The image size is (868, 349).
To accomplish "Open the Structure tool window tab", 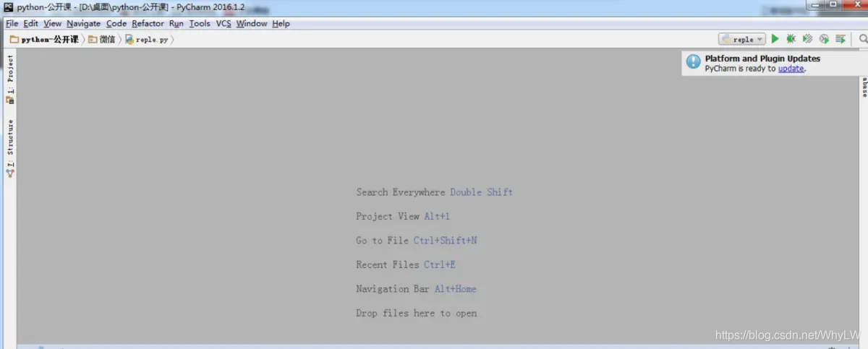I will pyautogui.click(x=10, y=148).
